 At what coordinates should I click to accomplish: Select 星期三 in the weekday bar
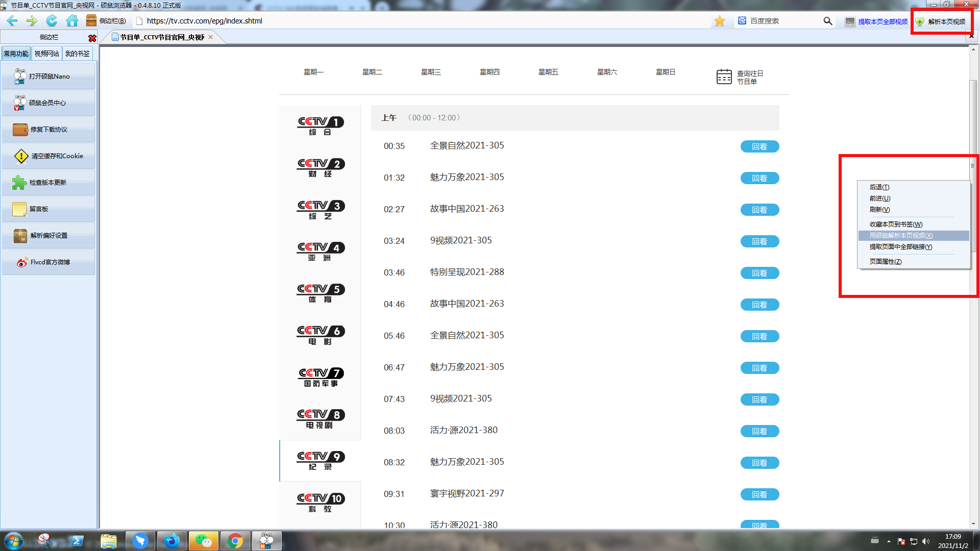coord(431,72)
